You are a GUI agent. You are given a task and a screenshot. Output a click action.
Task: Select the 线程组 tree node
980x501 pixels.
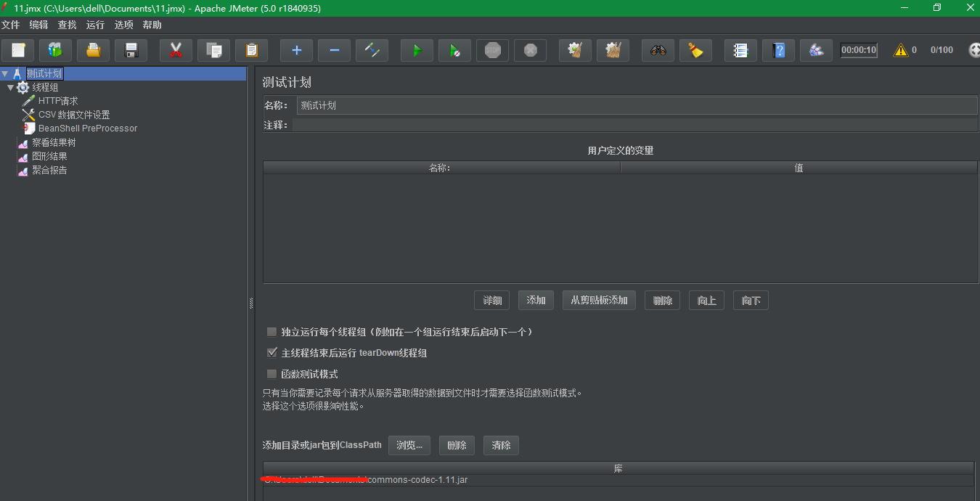click(x=45, y=87)
